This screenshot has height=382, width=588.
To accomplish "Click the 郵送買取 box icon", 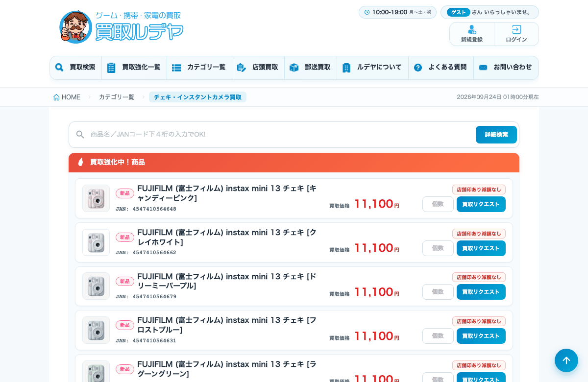I will [x=294, y=68].
